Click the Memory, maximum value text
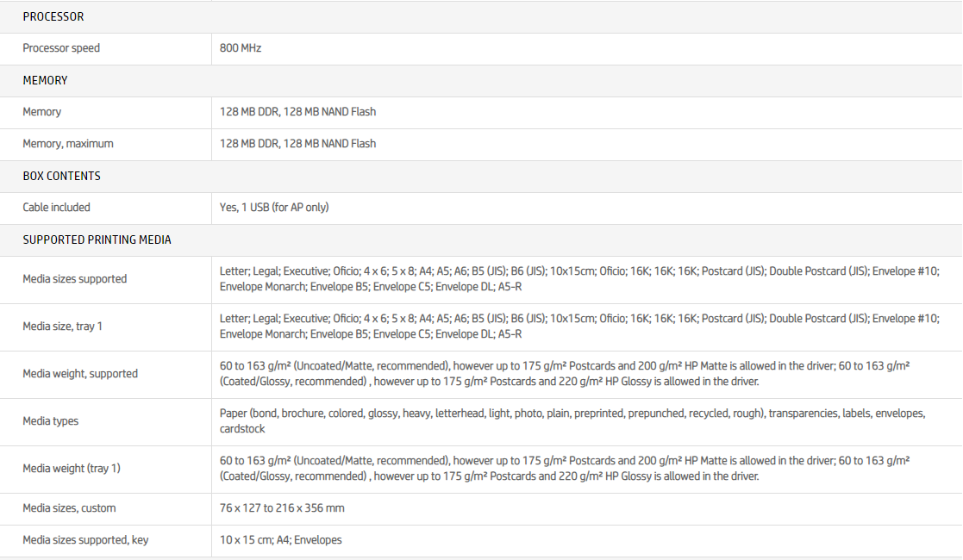The height and width of the screenshot is (560, 963). [x=297, y=144]
